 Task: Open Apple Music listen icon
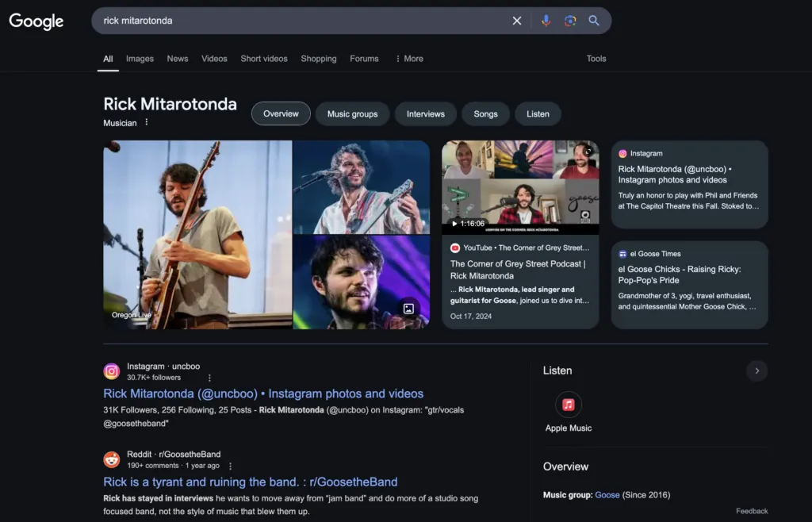tap(568, 405)
